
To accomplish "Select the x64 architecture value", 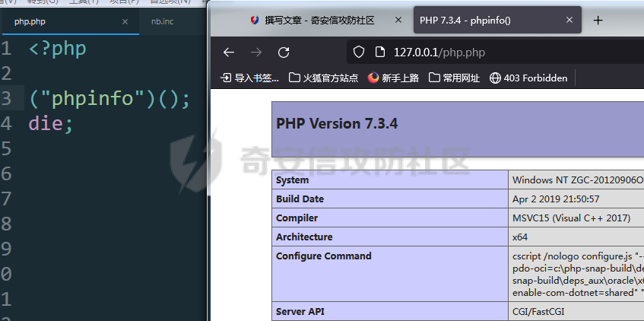I will (520, 237).
